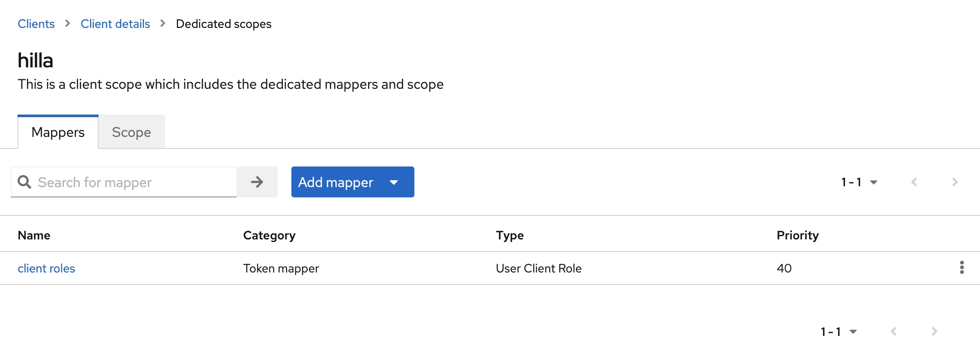The height and width of the screenshot is (351, 980).
Task: Click the User Client Role type cell
Action: coord(539,268)
